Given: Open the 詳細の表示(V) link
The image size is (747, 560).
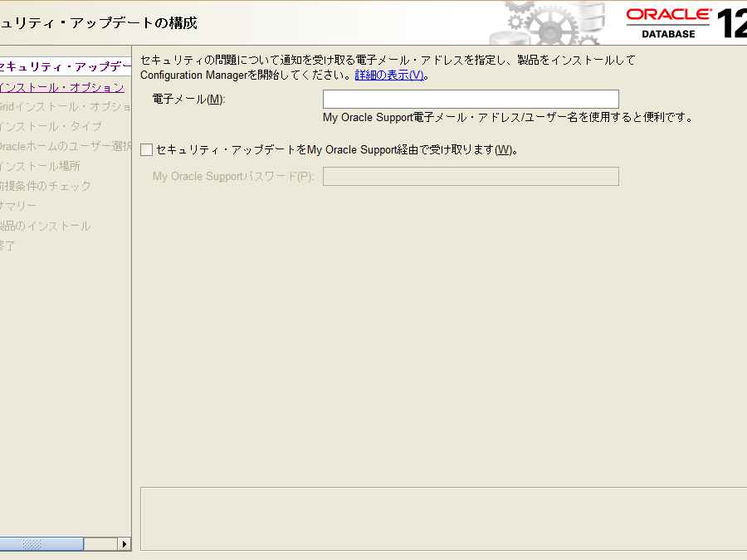Looking at the screenshot, I should pyautogui.click(x=388, y=75).
